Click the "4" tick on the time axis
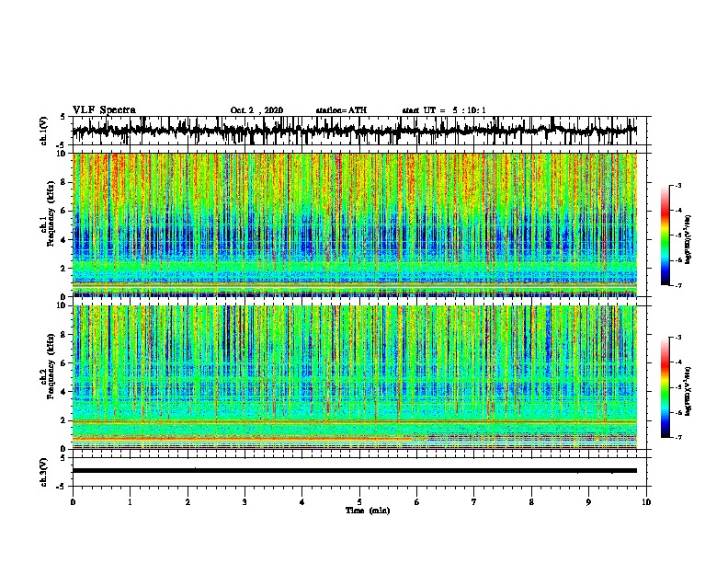Screen dimensions: 728x563 click(302, 502)
